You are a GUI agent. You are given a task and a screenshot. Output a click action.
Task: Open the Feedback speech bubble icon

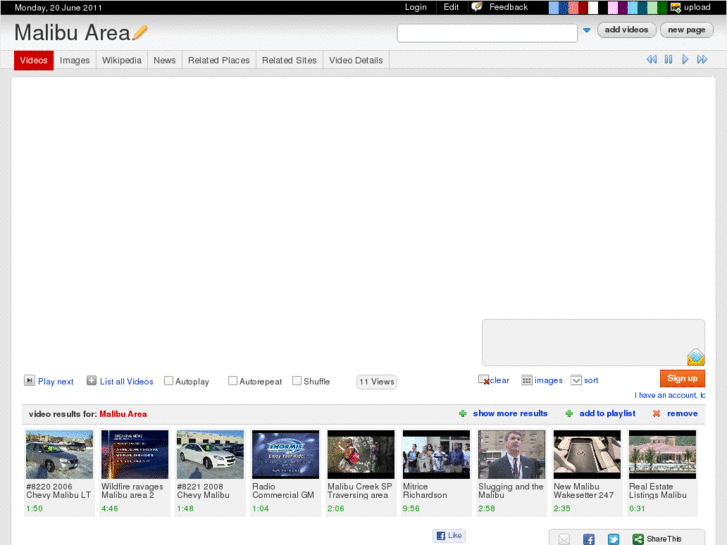[477, 7]
